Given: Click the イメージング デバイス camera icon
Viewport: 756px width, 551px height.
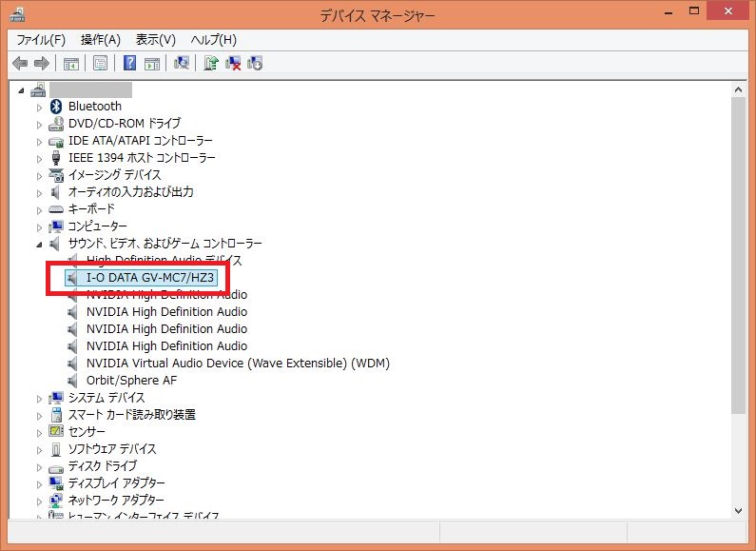Looking at the screenshot, I should (56, 175).
